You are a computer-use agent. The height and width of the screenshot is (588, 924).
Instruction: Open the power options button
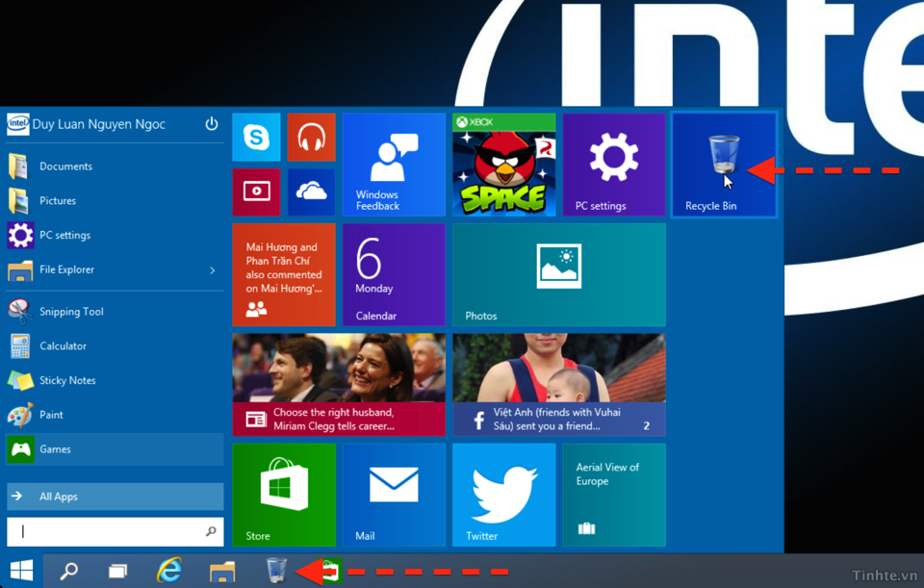[x=212, y=124]
